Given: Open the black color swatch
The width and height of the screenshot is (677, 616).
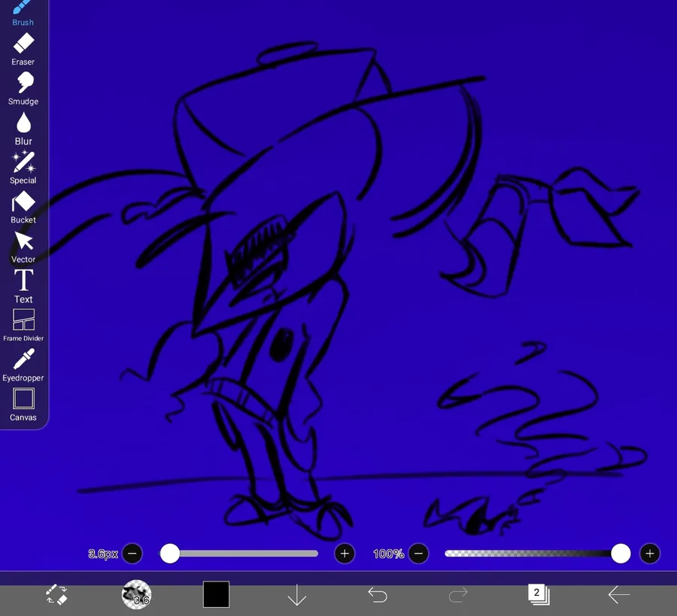Looking at the screenshot, I should (216, 594).
